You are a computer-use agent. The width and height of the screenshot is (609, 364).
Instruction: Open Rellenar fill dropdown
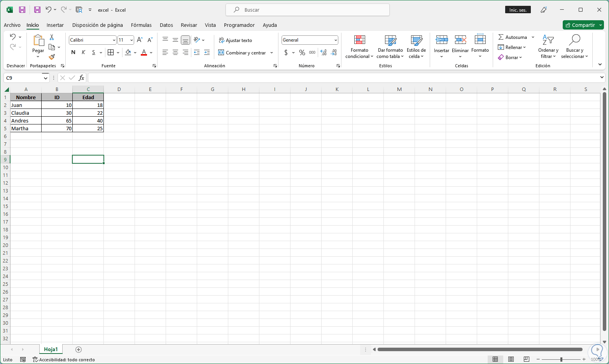tap(512, 47)
